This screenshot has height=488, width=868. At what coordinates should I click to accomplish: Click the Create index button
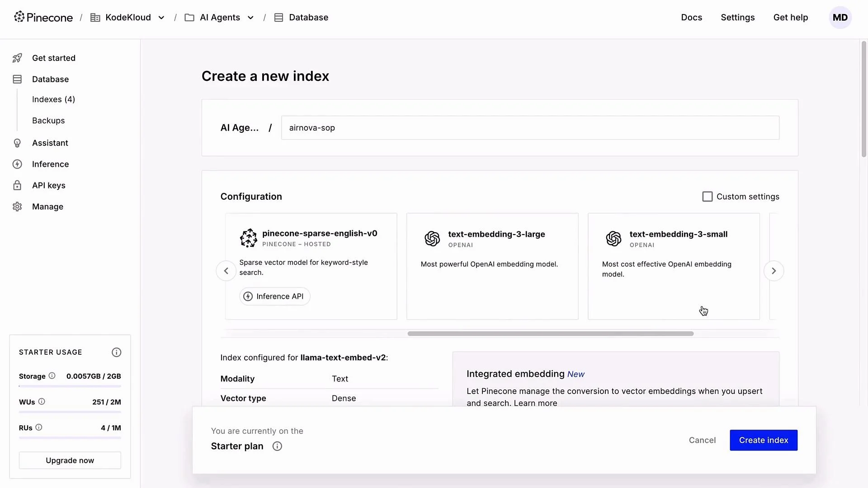coord(764,440)
